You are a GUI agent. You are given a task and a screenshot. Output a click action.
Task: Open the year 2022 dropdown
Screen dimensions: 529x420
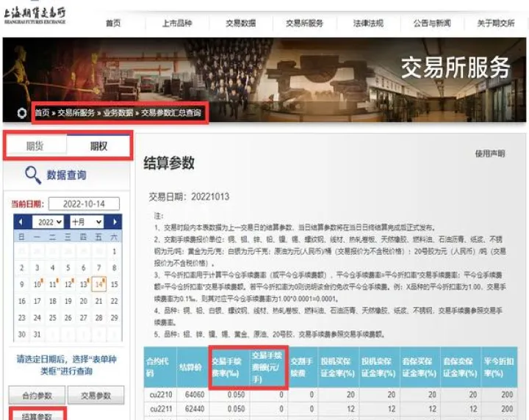(x=48, y=222)
